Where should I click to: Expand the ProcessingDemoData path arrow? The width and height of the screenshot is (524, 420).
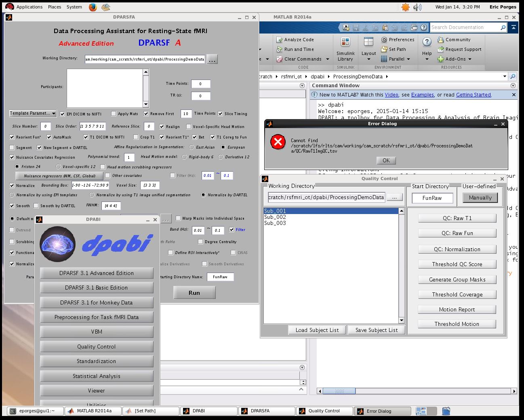pyautogui.click(x=387, y=76)
